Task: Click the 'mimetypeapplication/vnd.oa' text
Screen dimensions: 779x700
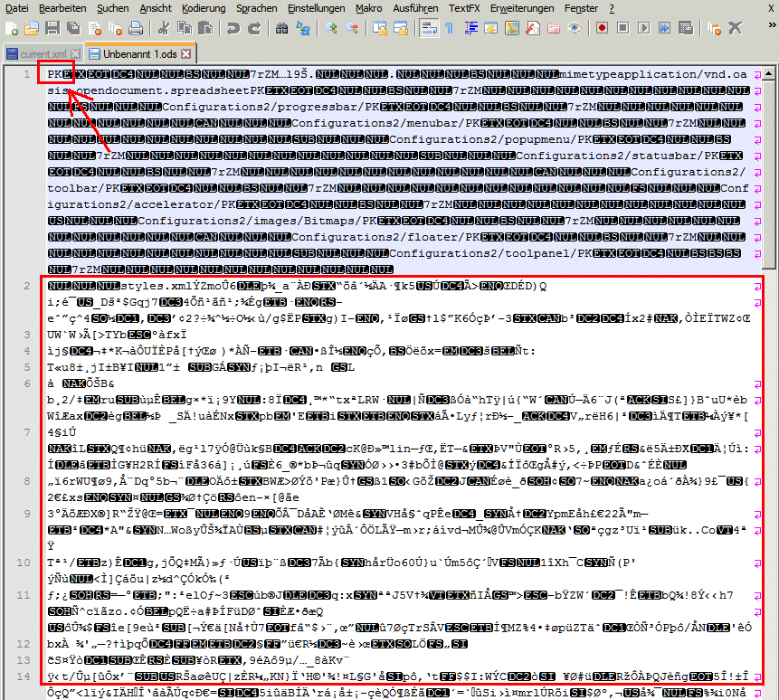Action: tap(653, 74)
